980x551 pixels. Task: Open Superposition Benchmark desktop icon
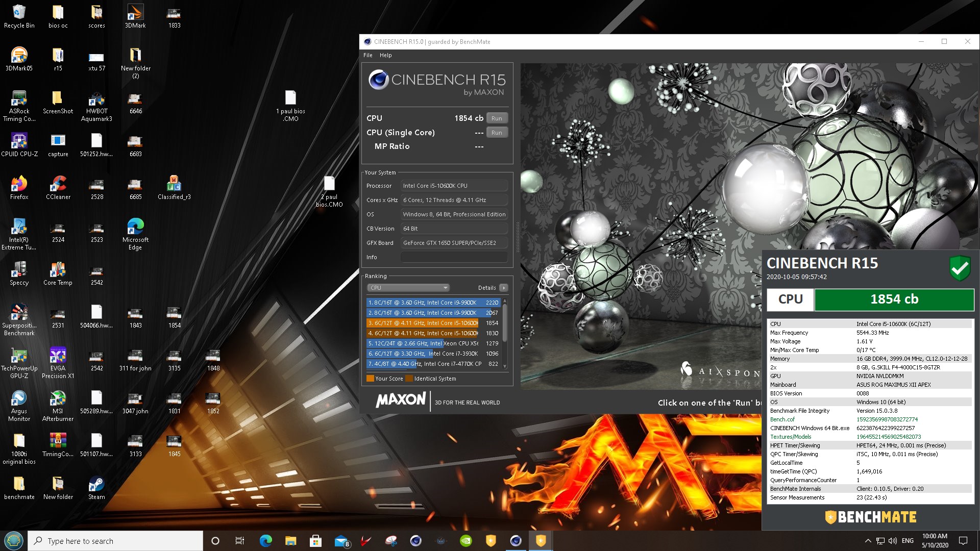pyautogui.click(x=19, y=320)
